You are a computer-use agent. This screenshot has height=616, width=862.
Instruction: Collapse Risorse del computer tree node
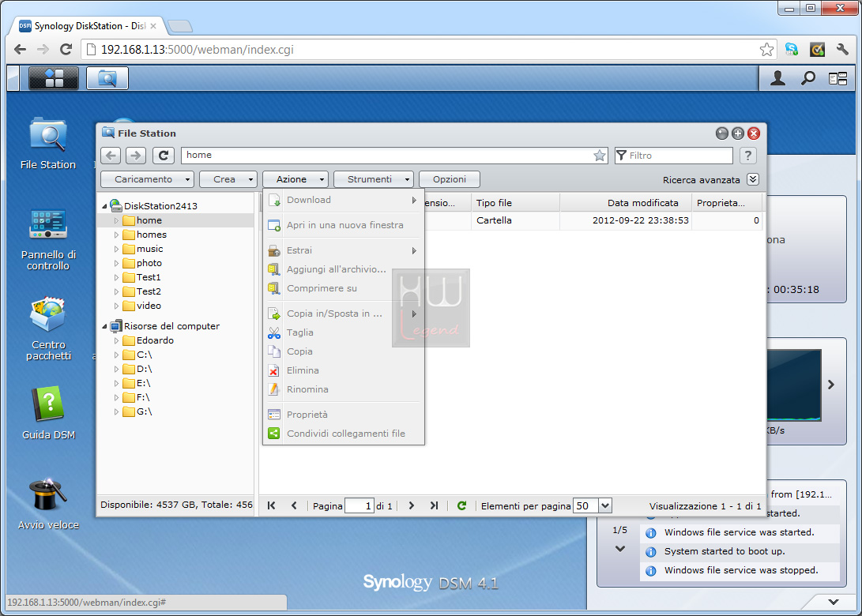click(104, 326)
